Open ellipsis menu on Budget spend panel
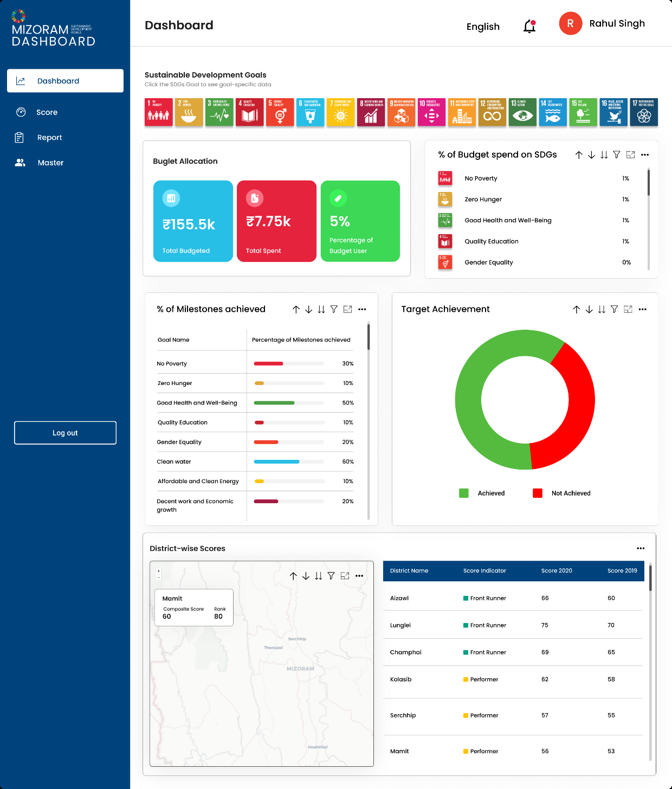This screenshot has height=789, width=672. coord(645,155)
